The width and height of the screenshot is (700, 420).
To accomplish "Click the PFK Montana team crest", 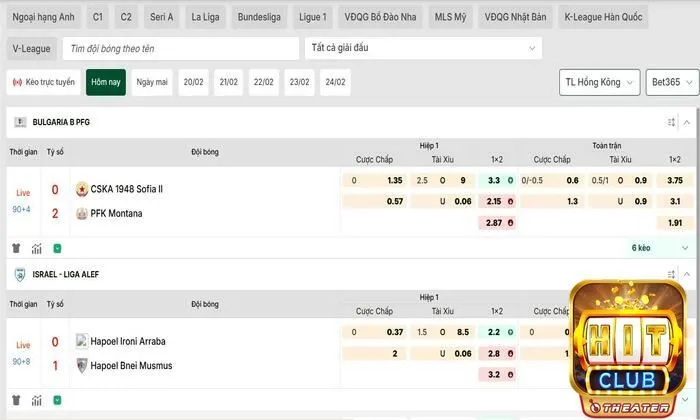I will [81, 213].
